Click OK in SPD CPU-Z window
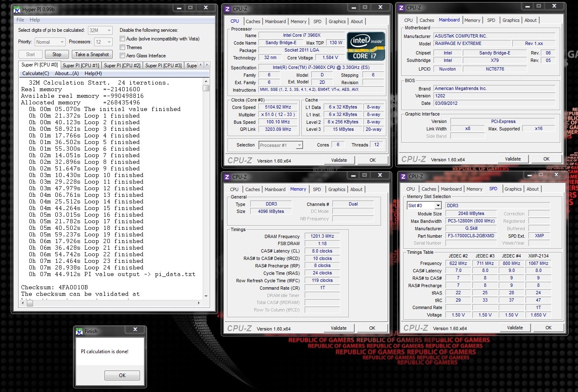The image size is (578, 392). point(549,328)
